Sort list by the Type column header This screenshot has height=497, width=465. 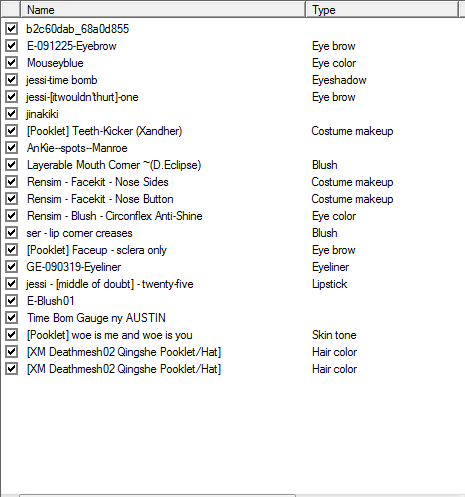click(x=382, y=9)
